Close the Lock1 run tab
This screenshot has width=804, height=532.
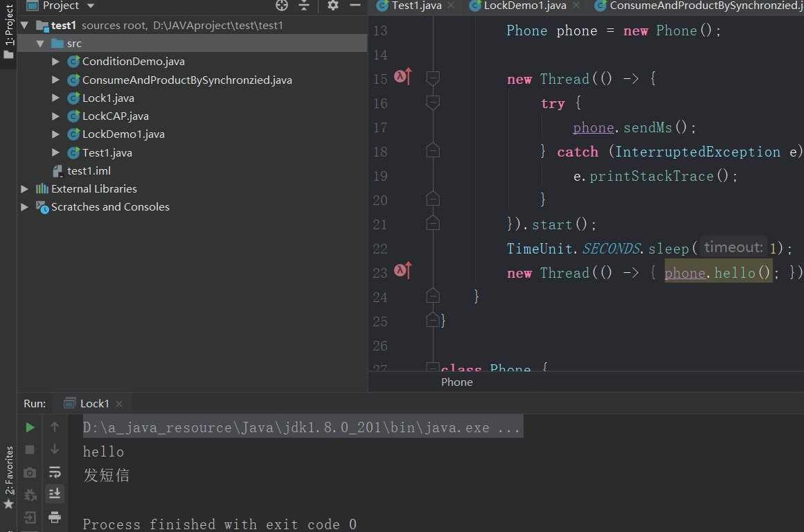pos(119,404)
